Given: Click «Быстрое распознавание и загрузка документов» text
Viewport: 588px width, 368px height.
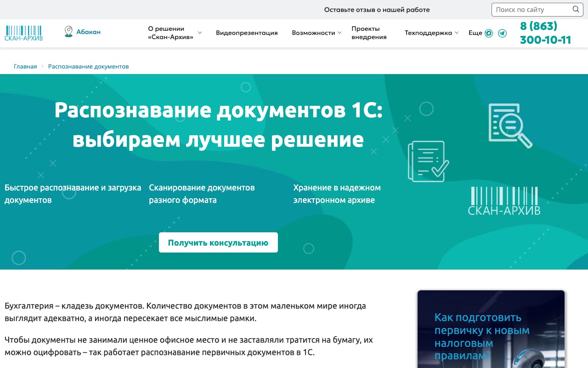Looking at the screenshot, I should pos(73,194).
